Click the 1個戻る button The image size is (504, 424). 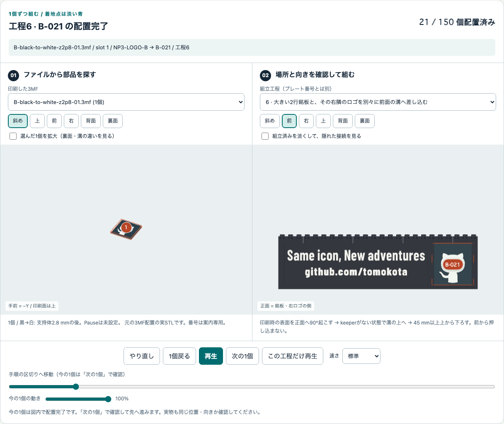[179, 356]
